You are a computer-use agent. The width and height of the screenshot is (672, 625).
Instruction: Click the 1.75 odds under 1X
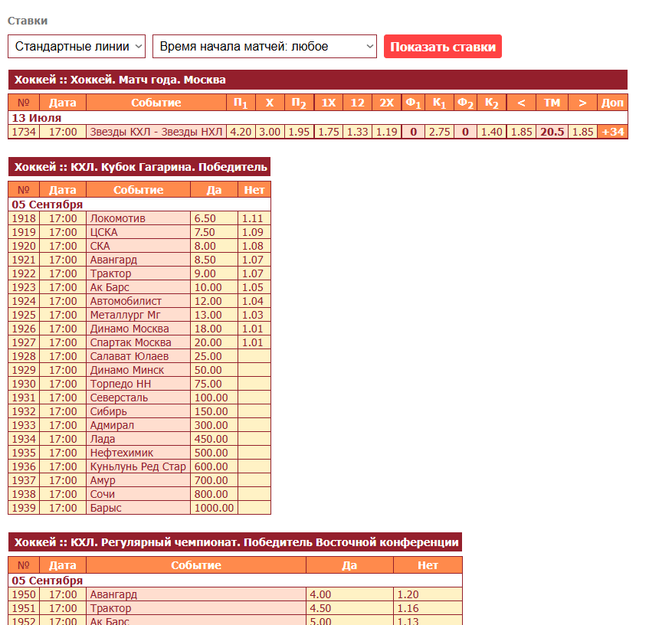coord(329,132)
